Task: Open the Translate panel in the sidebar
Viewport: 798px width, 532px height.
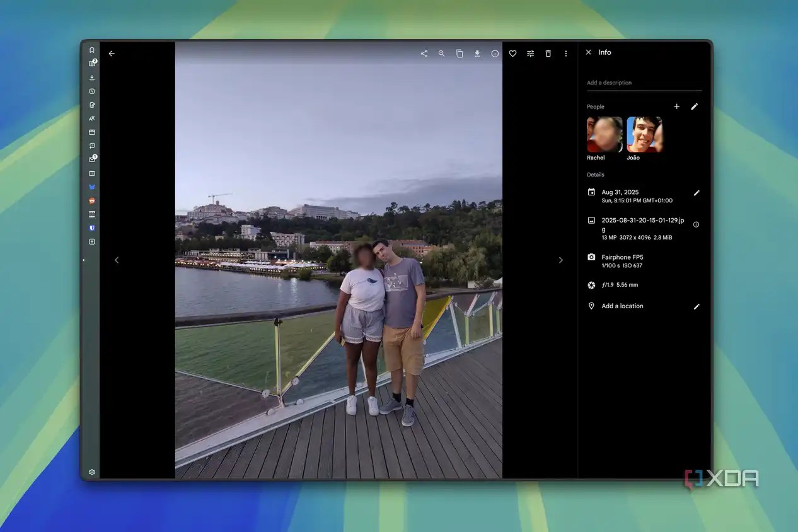Action: tap(92, 119)
